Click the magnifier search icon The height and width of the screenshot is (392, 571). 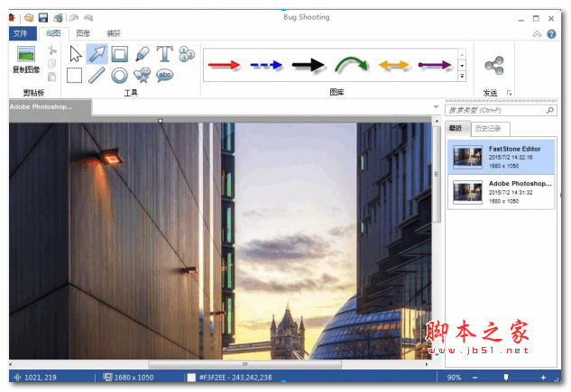[x=550, y=110]
